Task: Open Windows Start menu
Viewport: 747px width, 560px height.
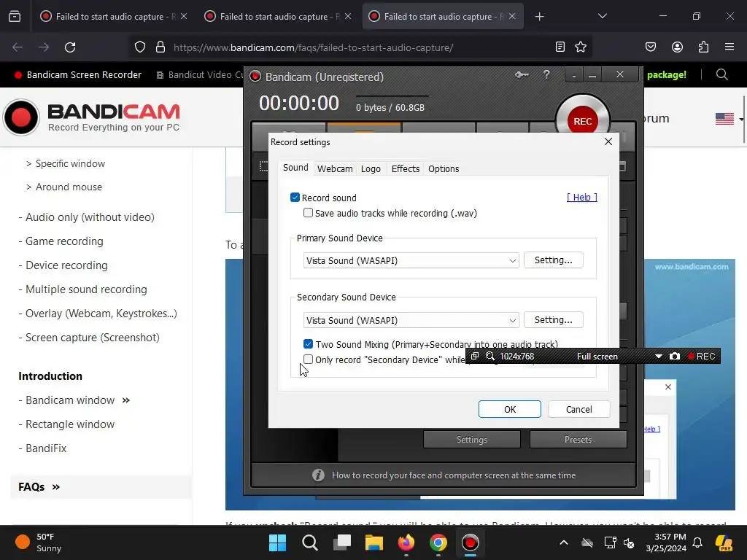Action: (x=277, y=542)
